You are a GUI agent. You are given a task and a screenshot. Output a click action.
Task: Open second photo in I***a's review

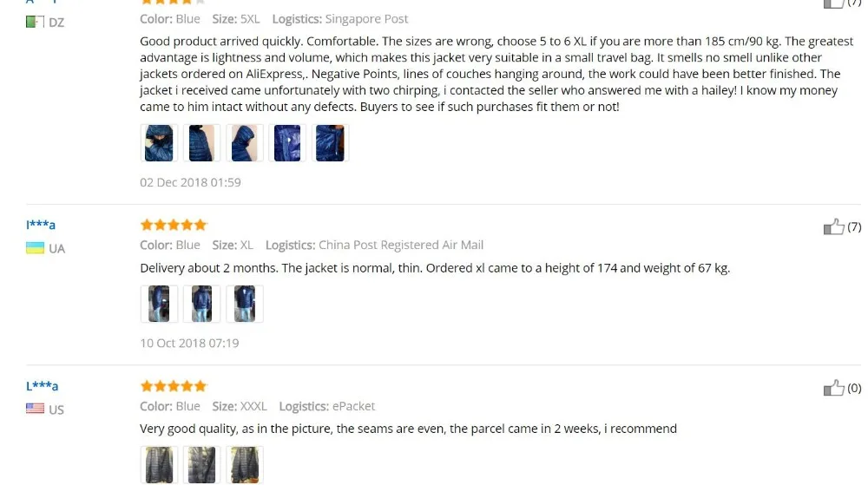coord(201,304)
